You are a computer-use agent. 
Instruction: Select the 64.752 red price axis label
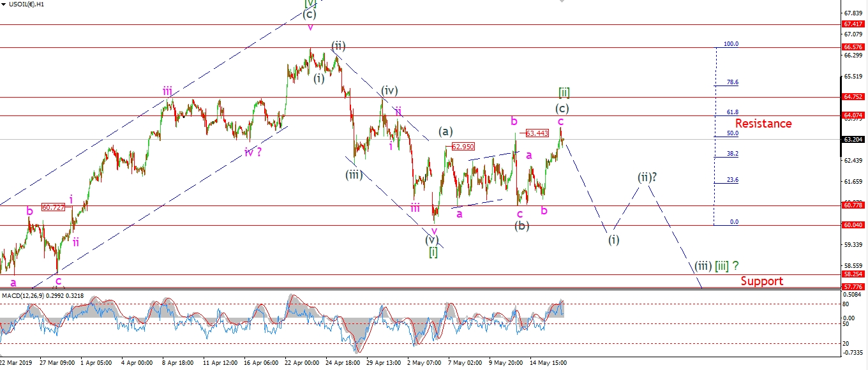pyautogui.click(x=853, y=97)
